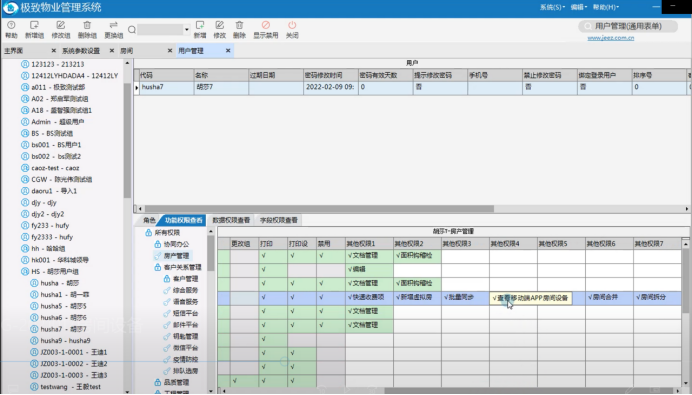This screenshot has height=395, width=692.
Task: Open the 字段权限查看 tab
Action: click(x=278, y=220)
